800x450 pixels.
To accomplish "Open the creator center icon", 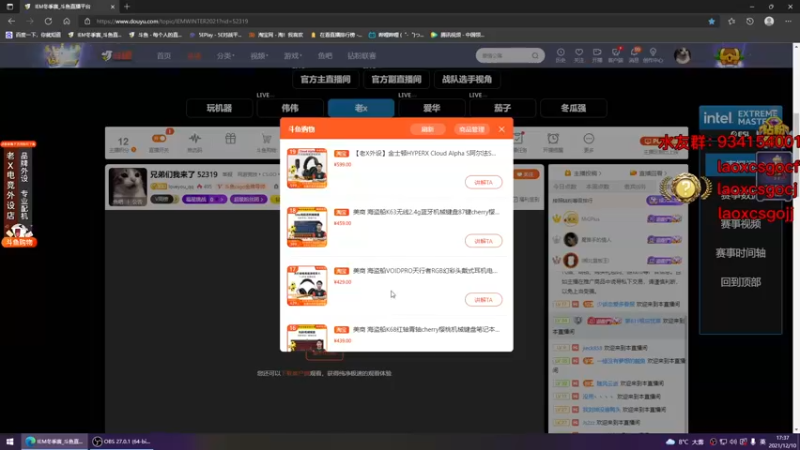I will pyautogui.click(x=653, y=55).
